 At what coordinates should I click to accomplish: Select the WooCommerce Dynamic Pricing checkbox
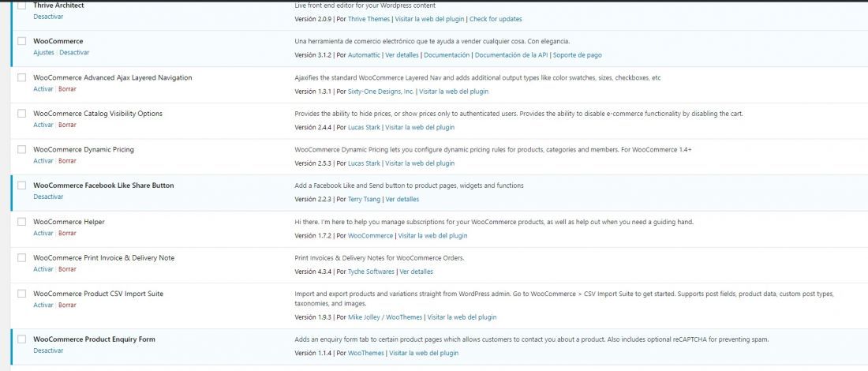21,149
